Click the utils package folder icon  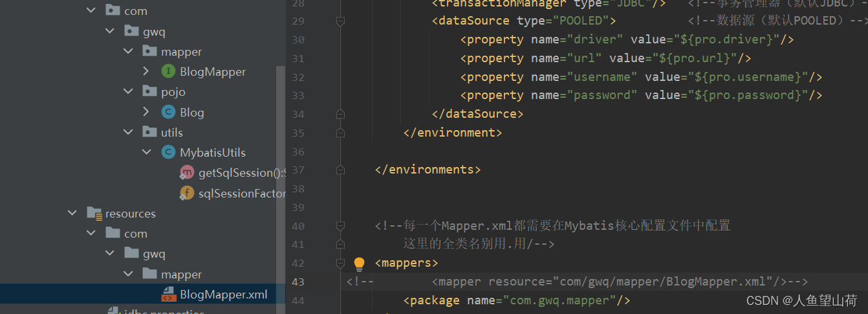coord(149,132)
